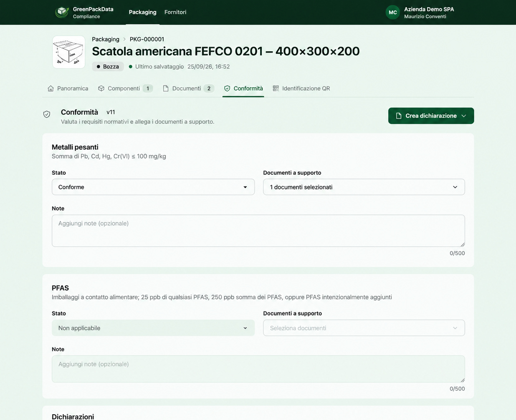
Task: Click the Panoramica house icon
Action: click(51, 88)
